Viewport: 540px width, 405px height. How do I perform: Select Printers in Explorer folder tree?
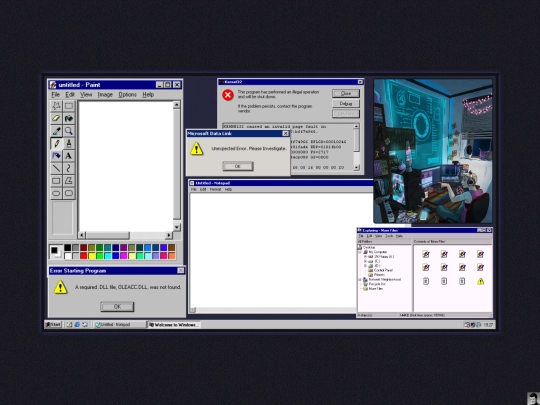coord(379,275)
